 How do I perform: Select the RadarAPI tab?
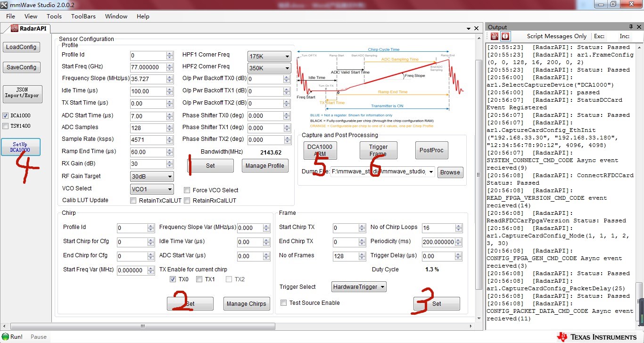tap(29, 28)
